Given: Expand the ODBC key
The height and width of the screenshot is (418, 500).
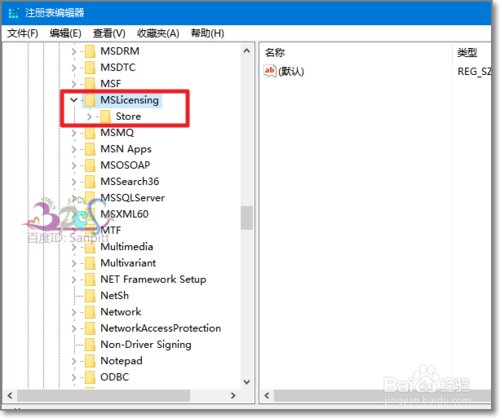Looking at the screenshot, I should coord(74,377).
